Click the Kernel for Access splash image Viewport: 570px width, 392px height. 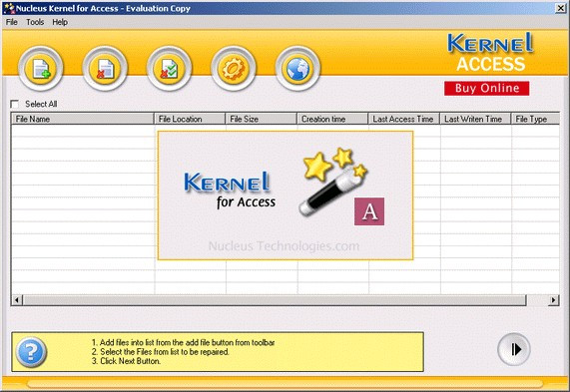[x=285, y=196]
